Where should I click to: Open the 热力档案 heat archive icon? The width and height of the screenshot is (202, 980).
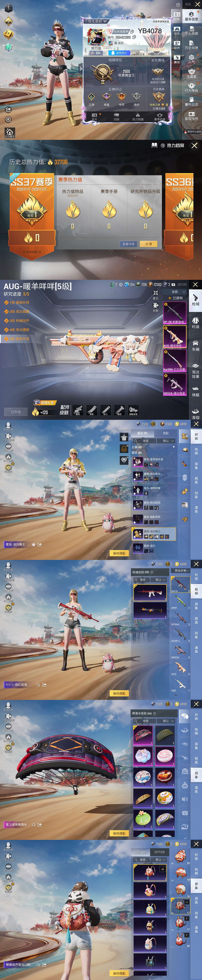click(138, 117)
